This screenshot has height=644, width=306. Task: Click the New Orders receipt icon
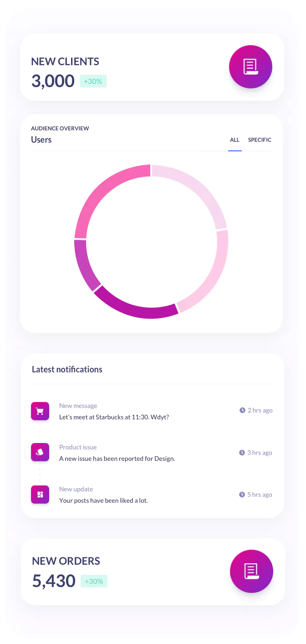(251, 571)
